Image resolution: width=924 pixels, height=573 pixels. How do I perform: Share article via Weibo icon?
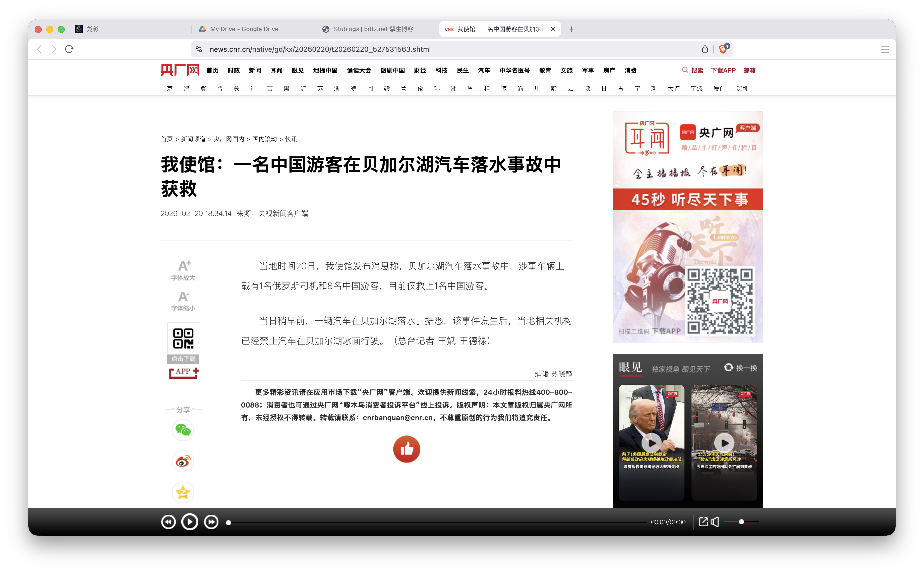[183, 461]
